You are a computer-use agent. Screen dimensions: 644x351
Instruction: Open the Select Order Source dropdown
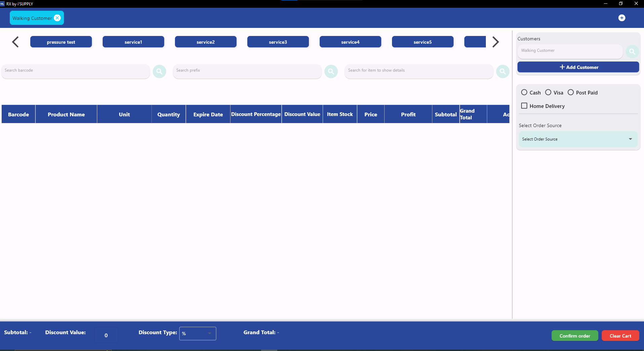(x=578, y=139)
